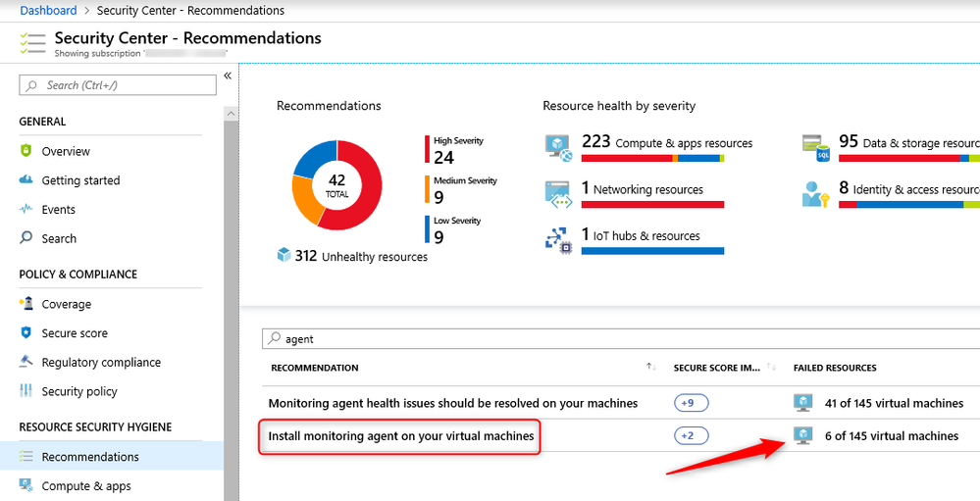Click '41 of 145 virtual machines' text
Image resolution: width=980 pixels, height=501 pixels.
(894, 403)
